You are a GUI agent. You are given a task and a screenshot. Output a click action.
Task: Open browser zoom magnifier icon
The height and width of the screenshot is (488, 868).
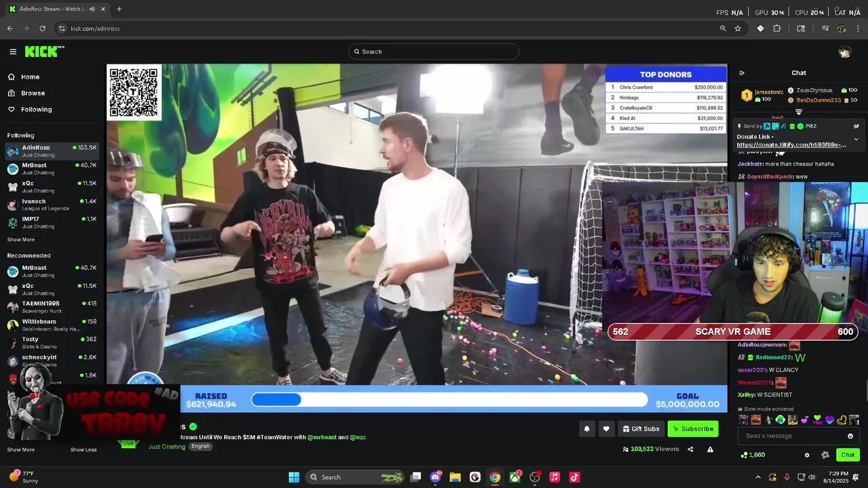pos(723,28)
